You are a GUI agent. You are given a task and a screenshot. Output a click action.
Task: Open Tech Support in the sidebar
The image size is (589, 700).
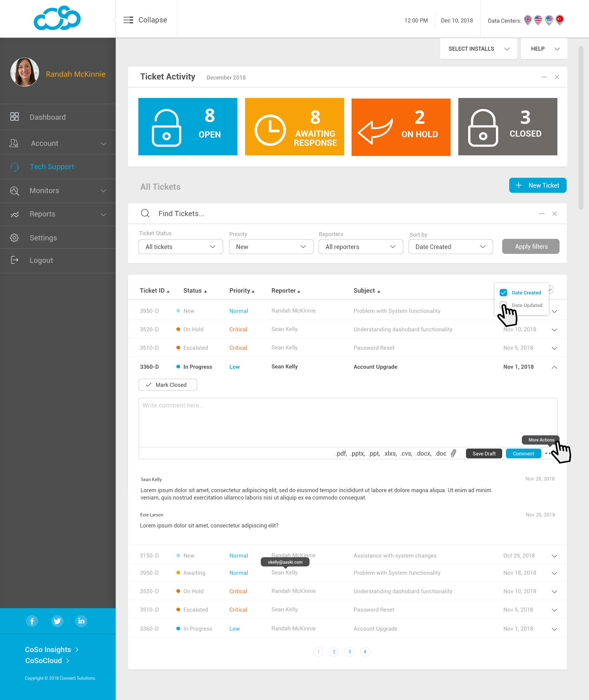coord(52,166)
